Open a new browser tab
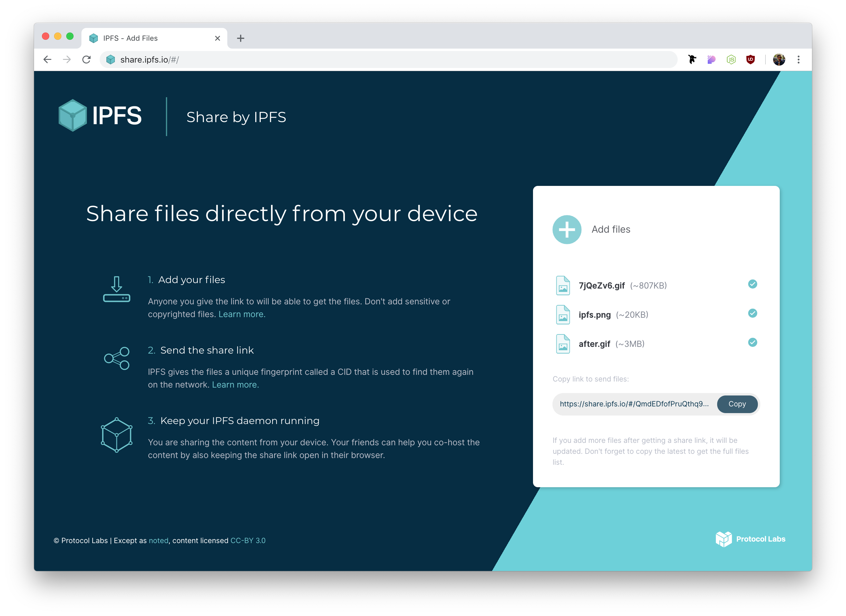 point(241,38)
